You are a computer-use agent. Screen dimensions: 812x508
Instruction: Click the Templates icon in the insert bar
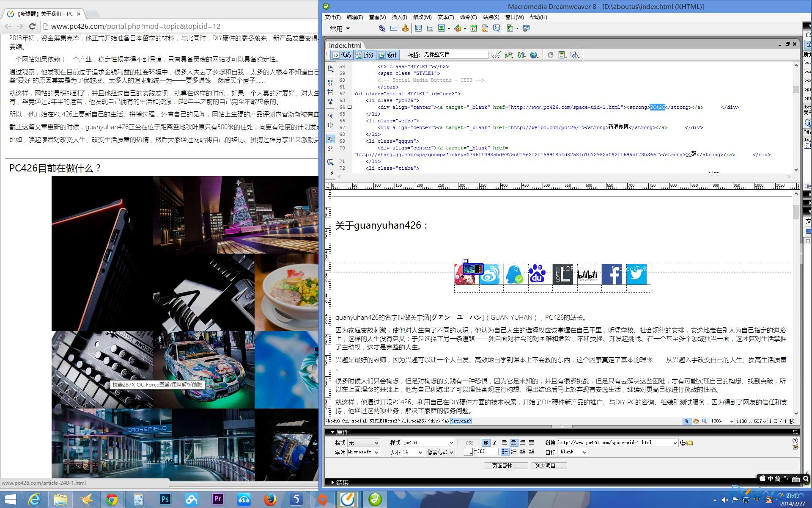[x=510, y=28]
